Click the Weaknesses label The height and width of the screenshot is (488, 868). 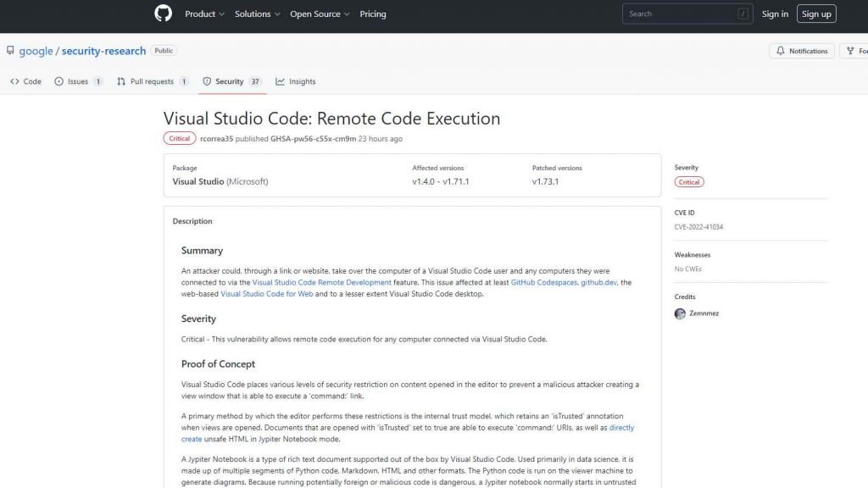pyautogui.click(x=692, y=254)
